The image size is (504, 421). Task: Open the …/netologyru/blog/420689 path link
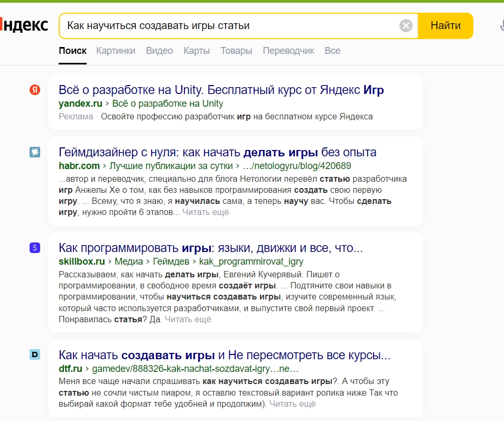tap(297, 166)
